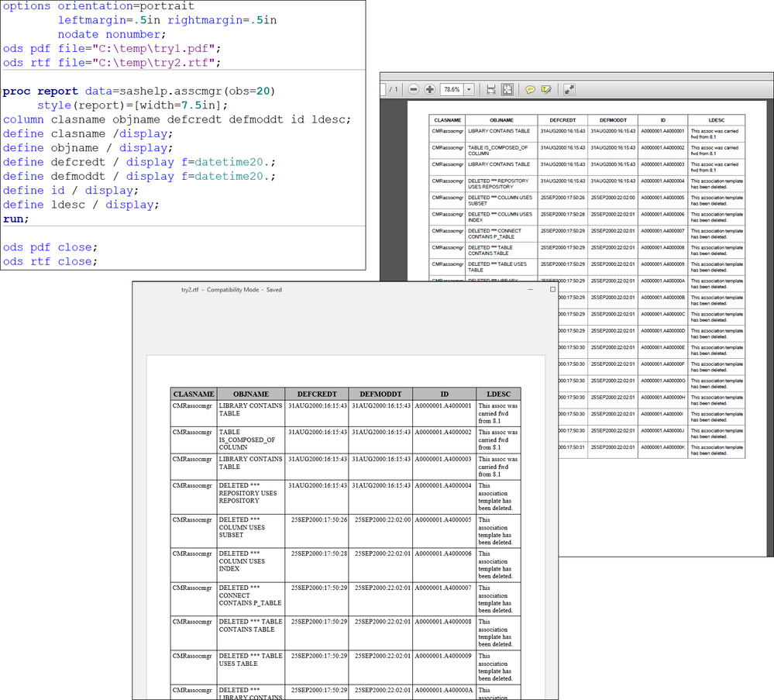The width and height of the screenshot is (774, 700).
Task: Click the zoom percentage field showing 78.6%
Action: coord(452,90)
